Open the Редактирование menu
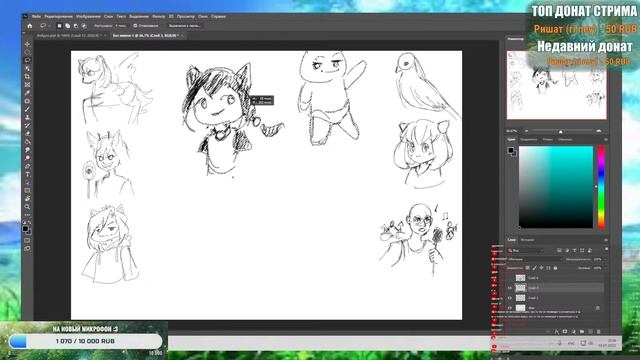 click(x=58, y=17)
